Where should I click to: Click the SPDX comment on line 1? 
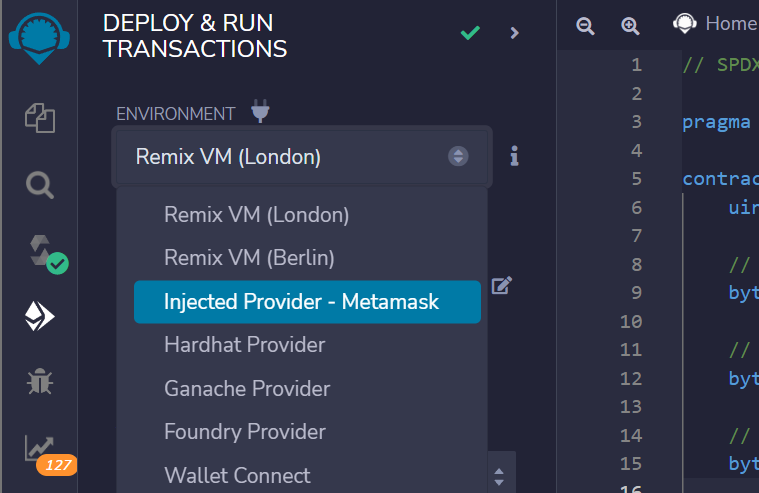click(x=721, y=65)
